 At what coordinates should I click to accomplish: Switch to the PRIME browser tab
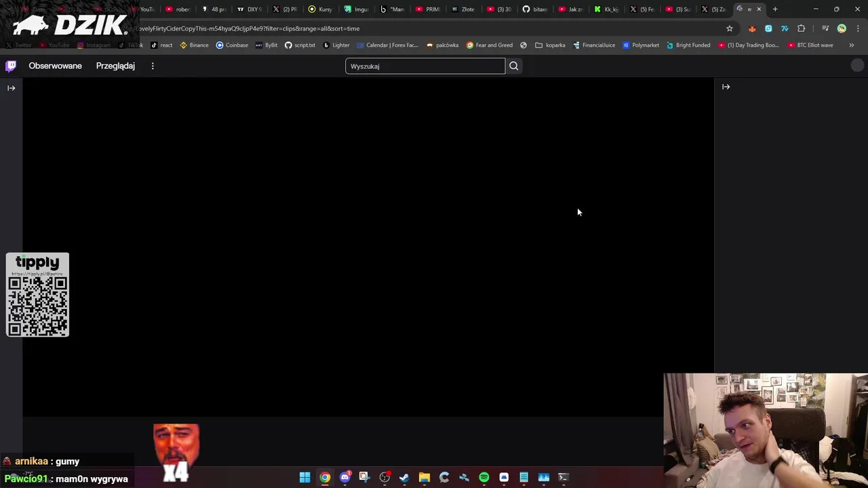coord(427,9)
